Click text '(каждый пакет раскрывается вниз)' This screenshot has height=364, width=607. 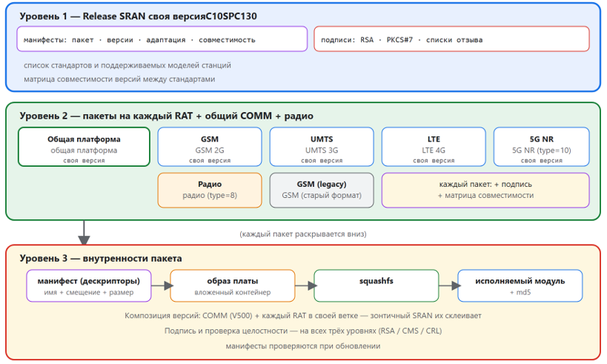(x=303, y=234)
